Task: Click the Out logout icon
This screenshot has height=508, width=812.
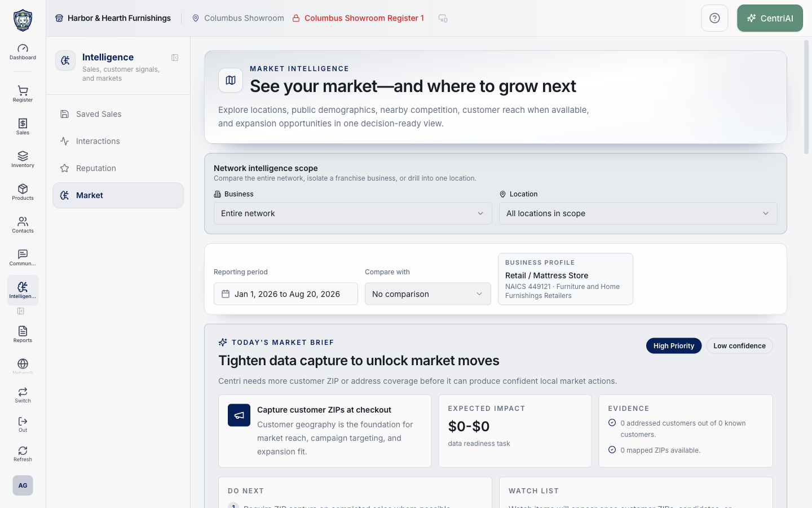Action: 23,424
